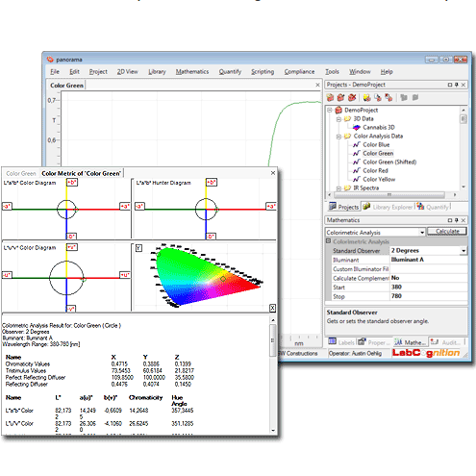Click the Illuminant A value field
476x476 pixels.
point(428,260)
